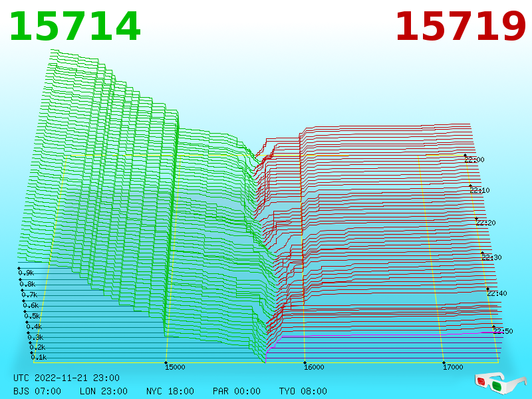Image resolution: width=532 pixels, height=399 pixels.
Task: Click the UTC 2022-11-21 23:00 timestamp
Action: pos(66,378)
